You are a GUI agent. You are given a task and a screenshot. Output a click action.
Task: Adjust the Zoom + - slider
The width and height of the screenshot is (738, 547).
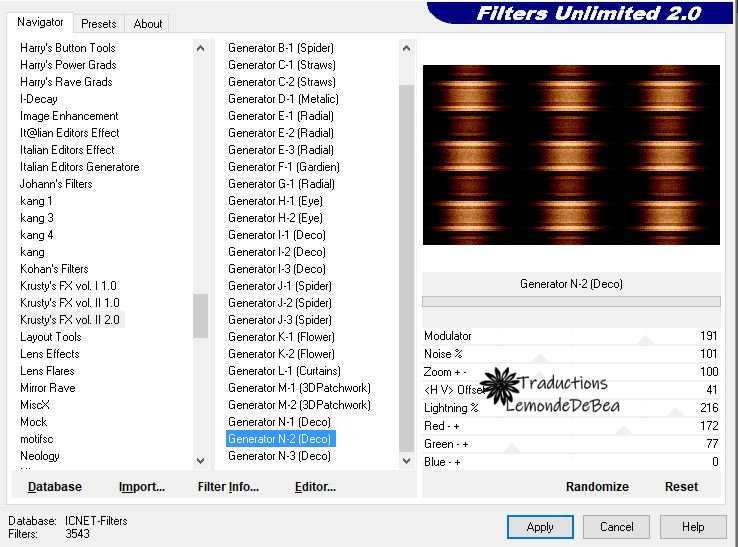570,372
